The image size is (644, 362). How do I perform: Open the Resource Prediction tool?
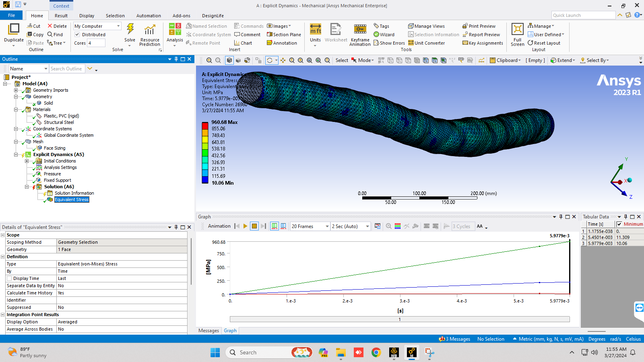click(x=150, y=34)
